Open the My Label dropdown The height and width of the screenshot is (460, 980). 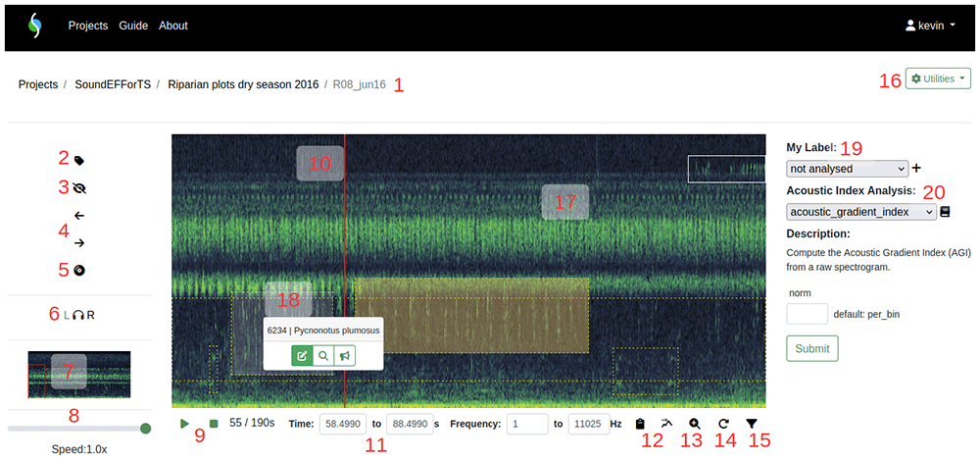(x=847, y=169)
